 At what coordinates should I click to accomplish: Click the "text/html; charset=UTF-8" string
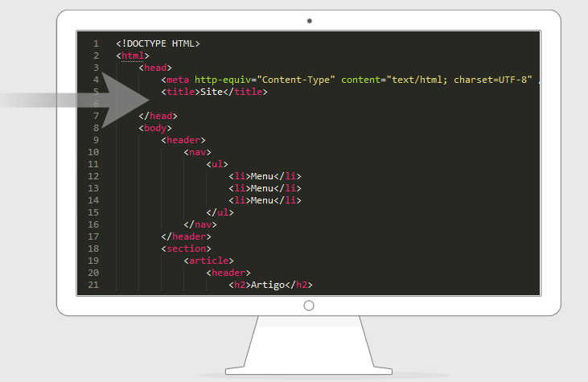pos(459,80)
